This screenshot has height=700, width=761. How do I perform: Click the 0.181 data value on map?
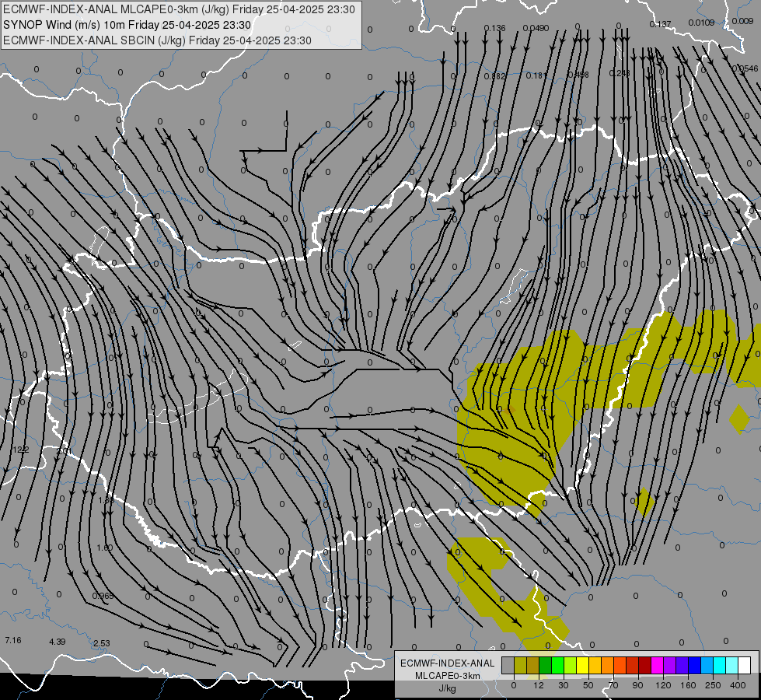click(536, 75)
